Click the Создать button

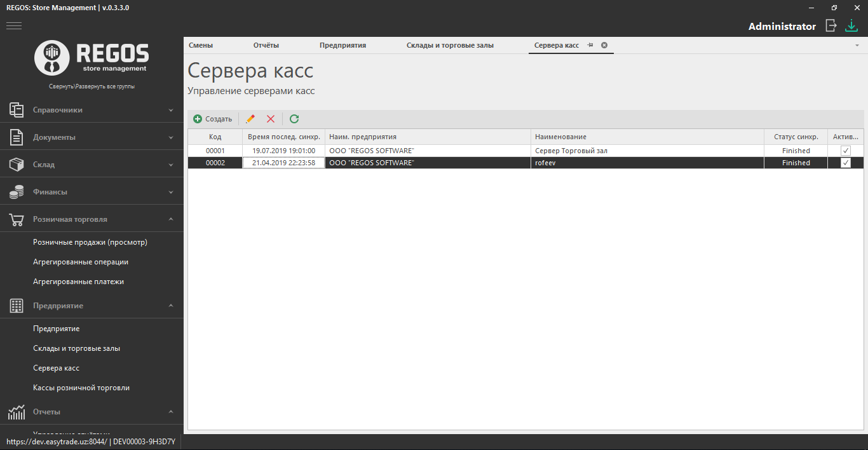(213, 119)
